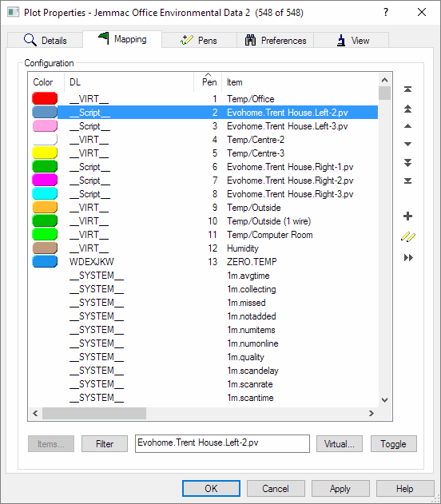Open the Preferences tab

pos(276,41)
